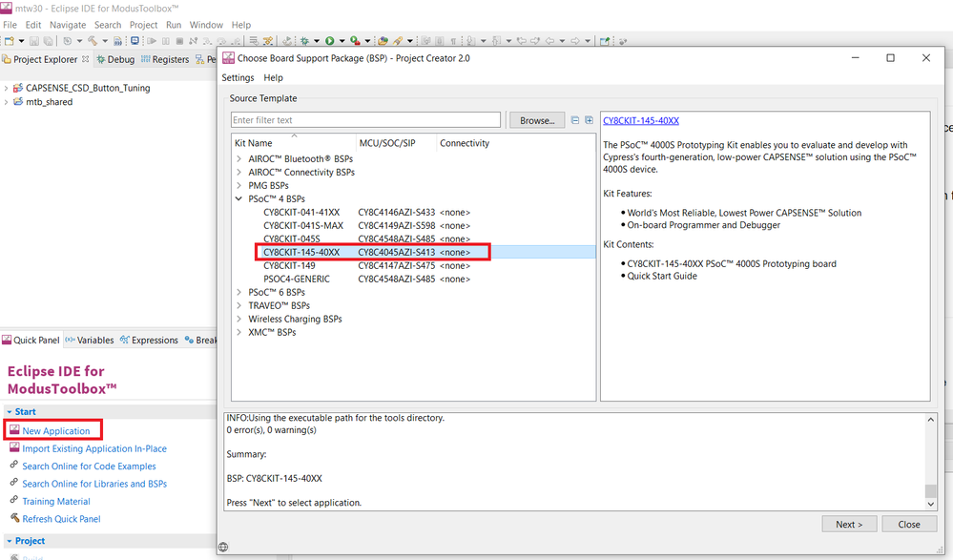Expand all kits using the expand-all icon
This screenshot has height=560, width=953.
coord(588,119)
